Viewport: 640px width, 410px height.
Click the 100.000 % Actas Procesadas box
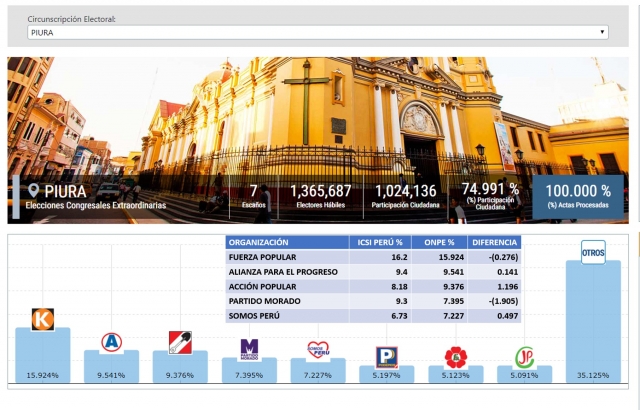click(x=577, y=196)
